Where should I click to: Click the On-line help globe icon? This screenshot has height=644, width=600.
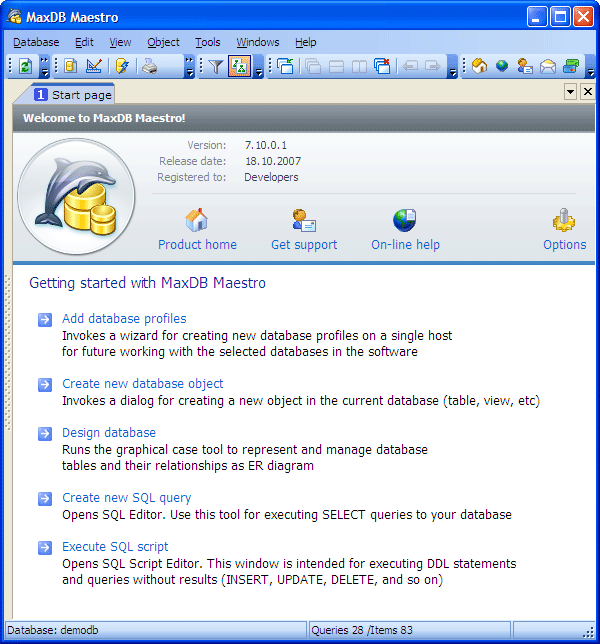pos(405,220)
